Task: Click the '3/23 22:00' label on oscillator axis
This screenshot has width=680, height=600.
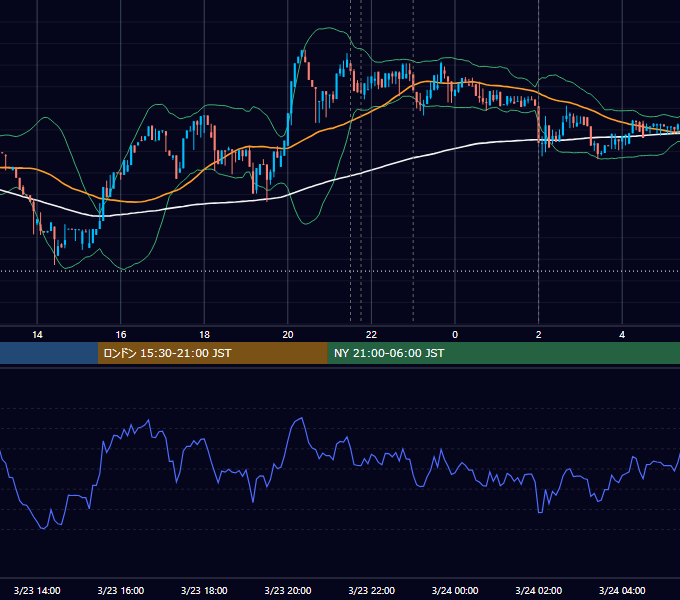Action: coord(371,590)
